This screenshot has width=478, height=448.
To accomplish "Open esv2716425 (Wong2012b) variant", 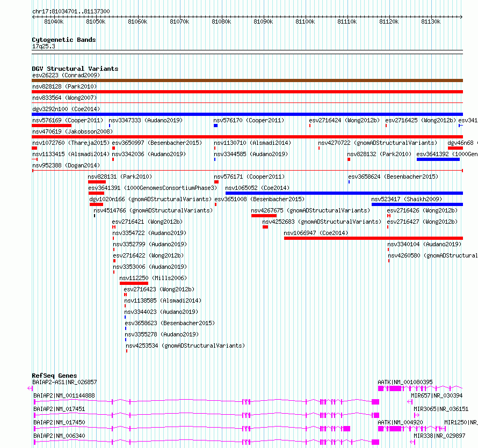I will pos(421,120).
